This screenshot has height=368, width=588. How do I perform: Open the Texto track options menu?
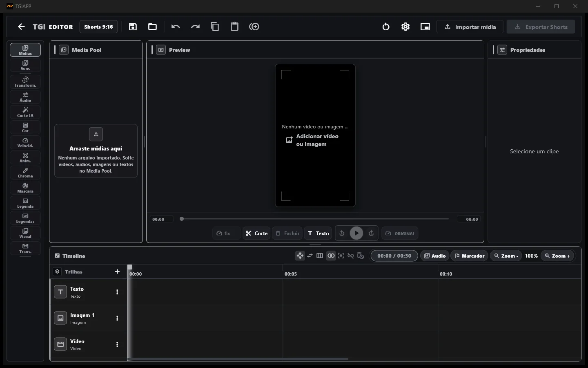point(117,292)
